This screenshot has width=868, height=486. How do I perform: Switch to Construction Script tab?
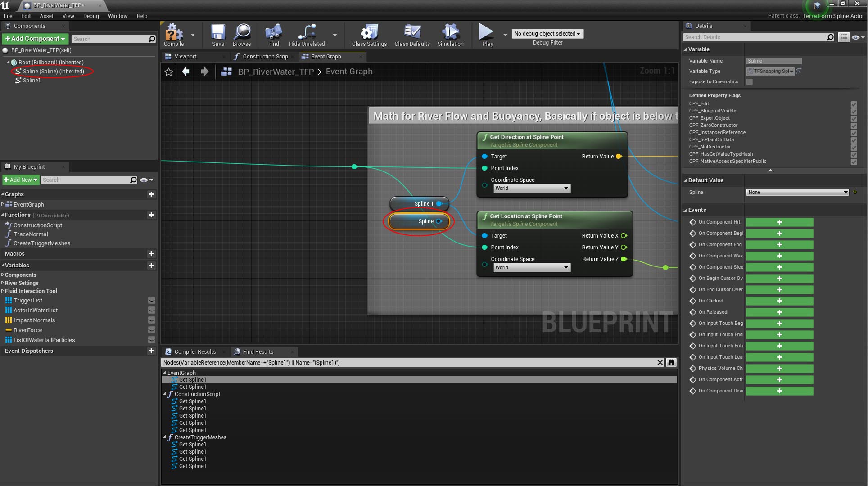265,56
